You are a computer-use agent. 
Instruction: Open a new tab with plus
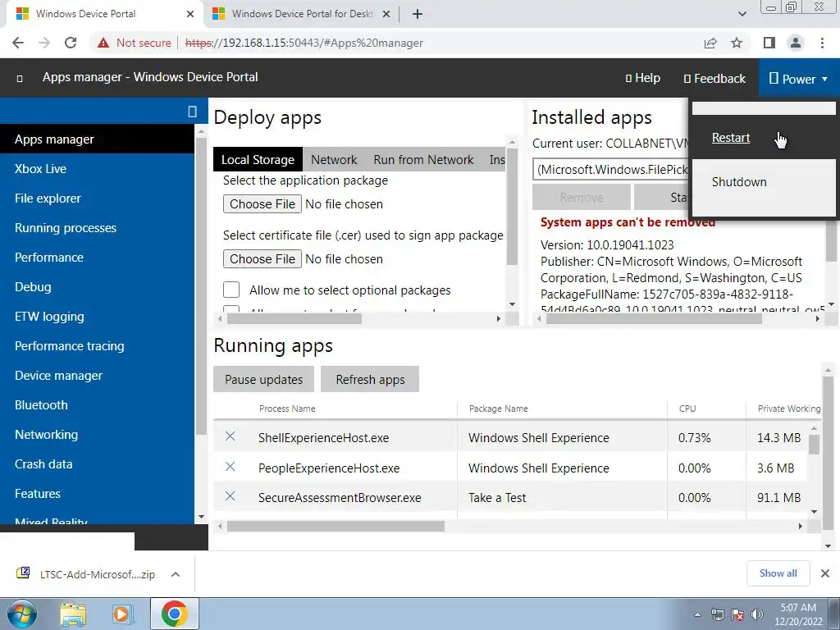[418, 15]
